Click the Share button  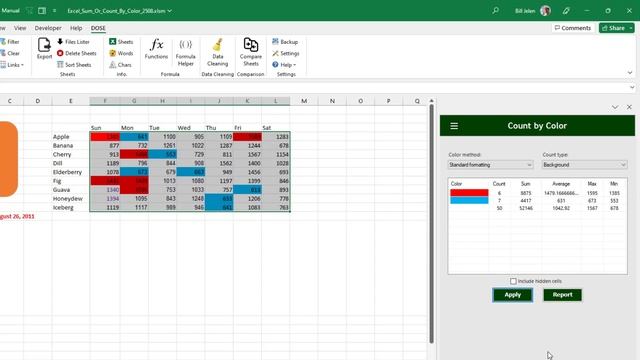tap(613, 28)
